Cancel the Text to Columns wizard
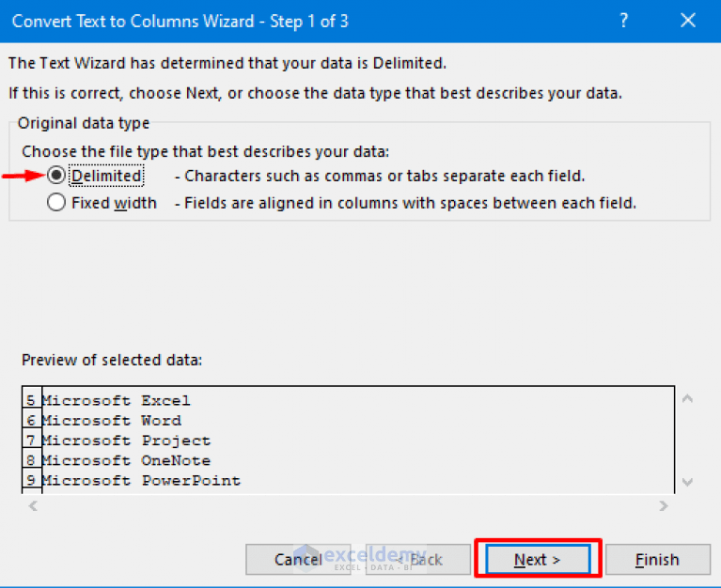 [298, 559]
